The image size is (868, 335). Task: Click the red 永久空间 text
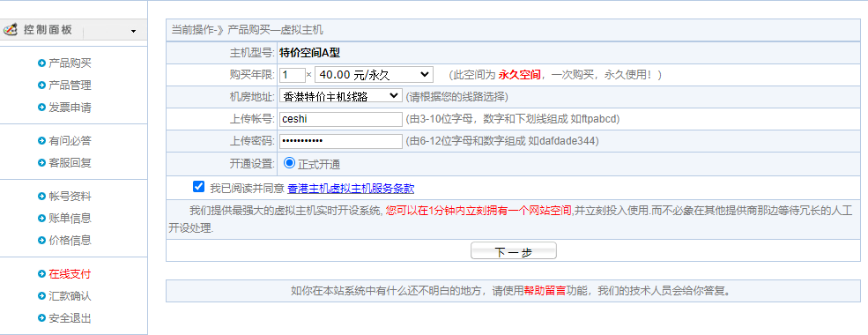pyautogui.click(x=519, y=75)
